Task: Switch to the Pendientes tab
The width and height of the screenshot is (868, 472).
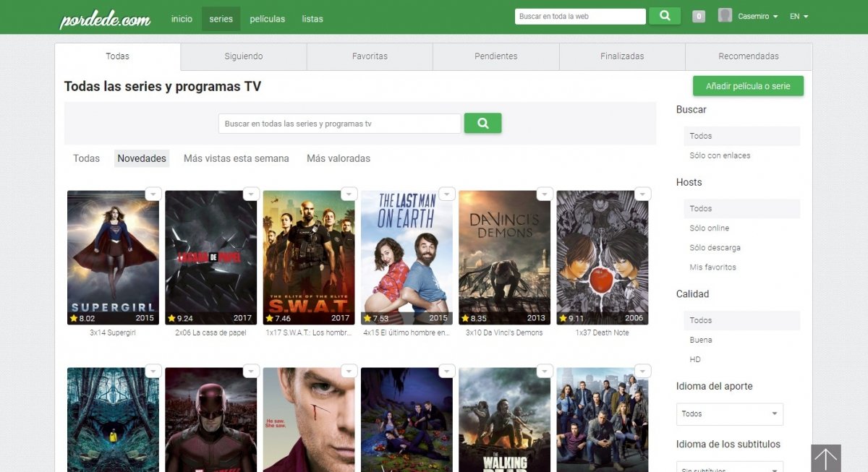Action: [496, 56]
